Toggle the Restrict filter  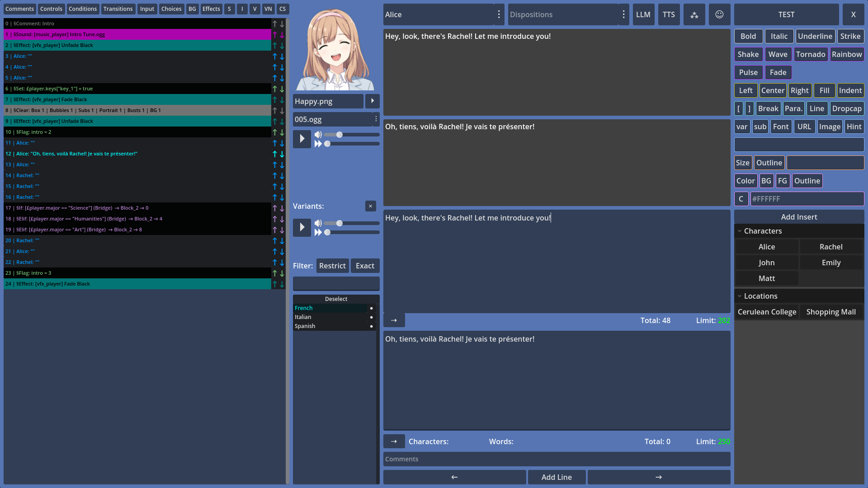click(x=332, y=266)
